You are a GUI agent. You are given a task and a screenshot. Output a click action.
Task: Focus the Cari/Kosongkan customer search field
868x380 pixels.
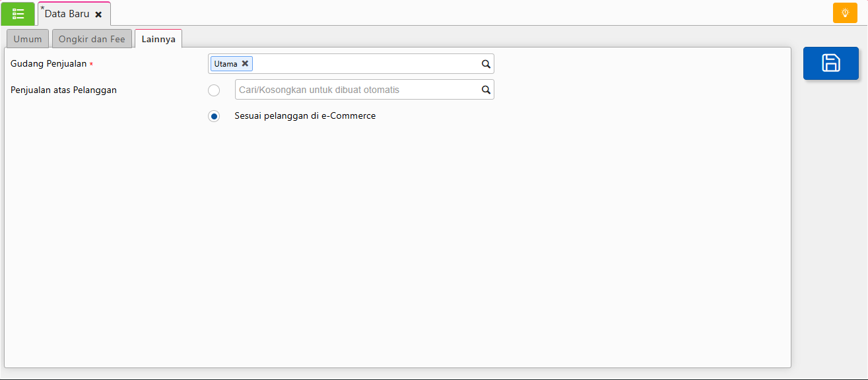coord(356,90)
